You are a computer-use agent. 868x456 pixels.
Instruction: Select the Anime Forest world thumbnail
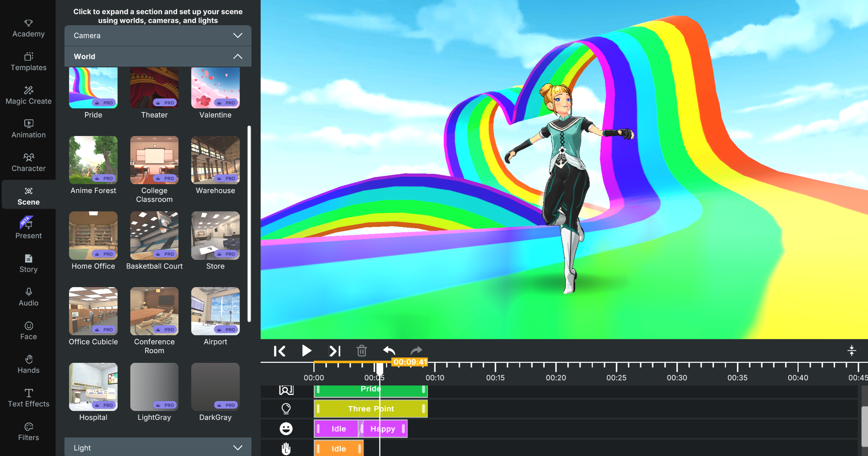(93, 160)
